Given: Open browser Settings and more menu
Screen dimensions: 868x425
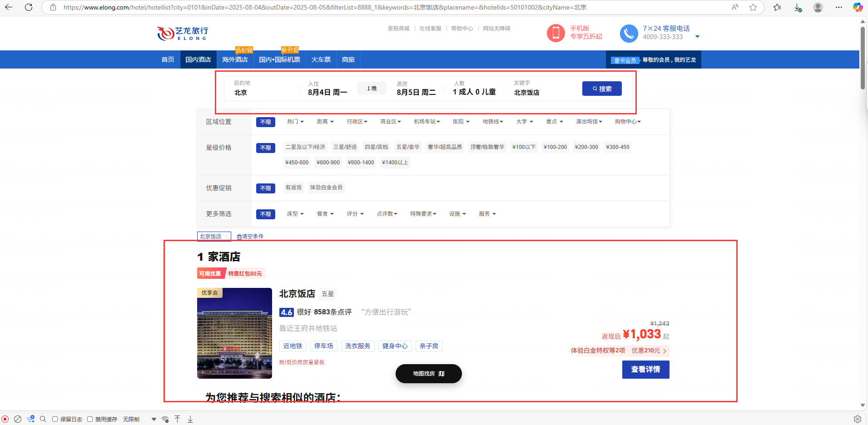Looking at the screenshot, I should (839, 7).
